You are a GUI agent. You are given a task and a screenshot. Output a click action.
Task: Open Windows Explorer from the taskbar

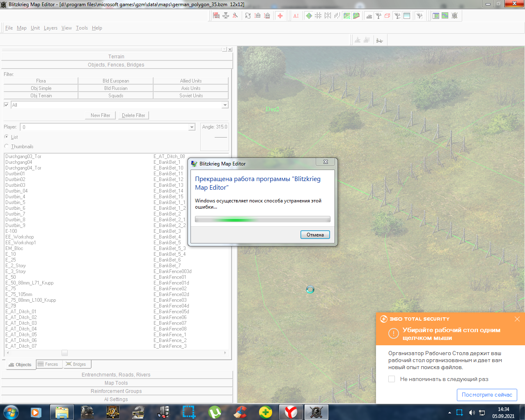62,412
